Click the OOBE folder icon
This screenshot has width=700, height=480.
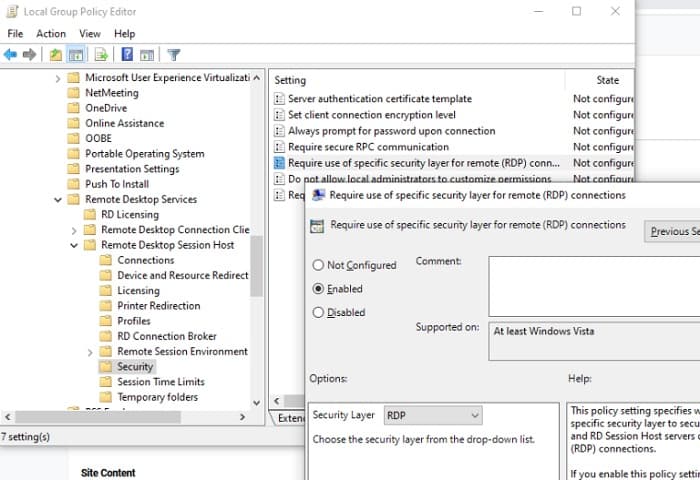click(74, 138)
